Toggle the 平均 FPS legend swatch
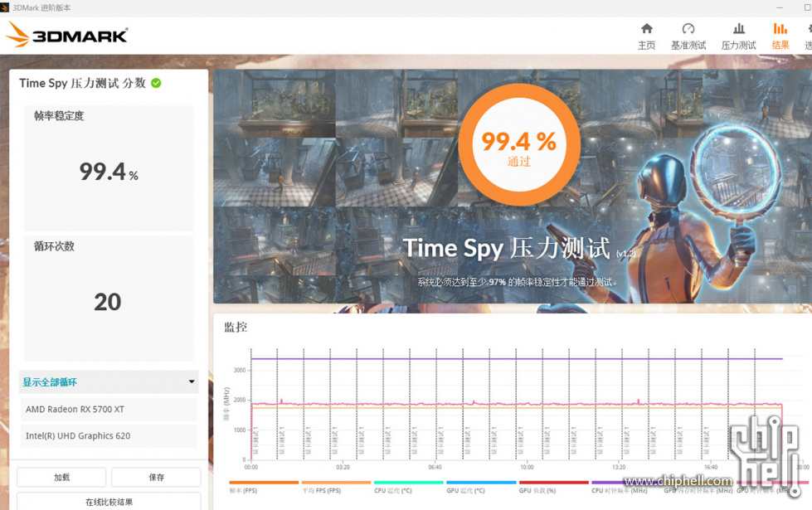 point(336,482)
